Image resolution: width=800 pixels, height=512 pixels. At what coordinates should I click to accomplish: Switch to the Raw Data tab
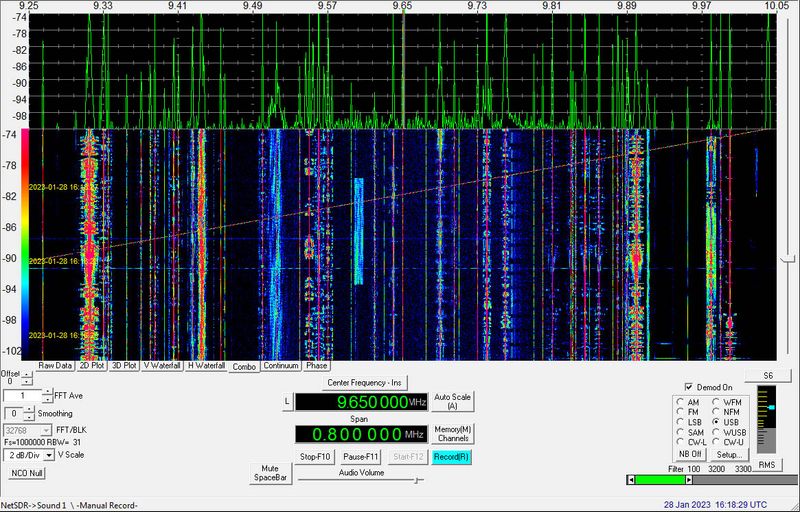tap(55, 366)
